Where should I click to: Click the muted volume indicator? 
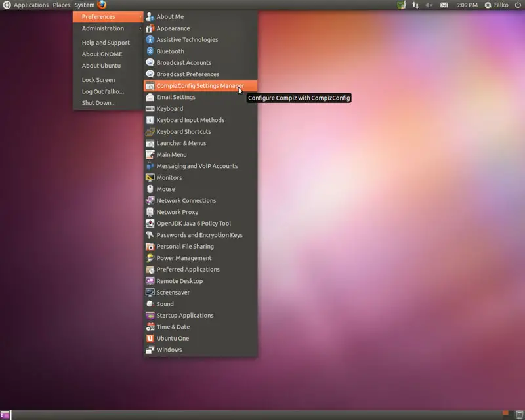[429, 5]
